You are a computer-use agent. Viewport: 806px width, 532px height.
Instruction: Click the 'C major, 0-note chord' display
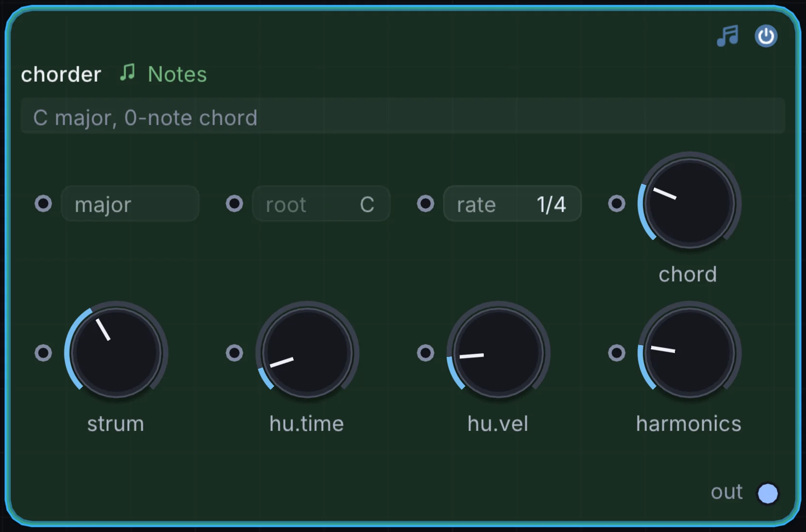(x=403, y=116)
